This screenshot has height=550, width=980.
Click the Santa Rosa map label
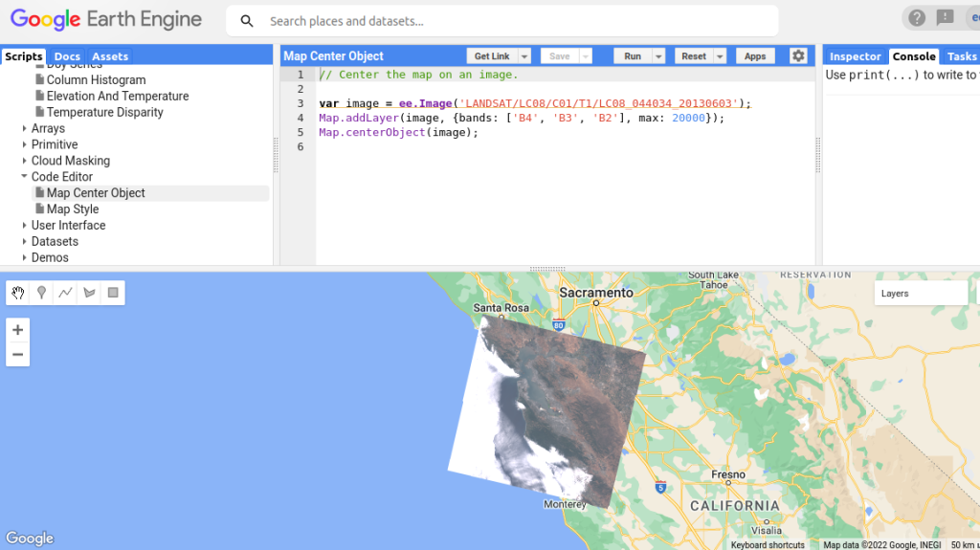point(501,307)
